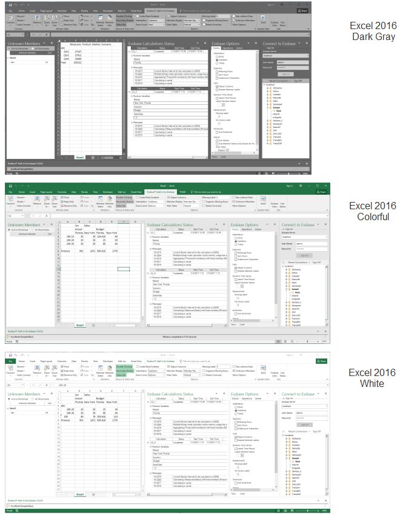
Task: Select All Worksheets radio in Colorful Unknown Members
Action: [33, 230]
